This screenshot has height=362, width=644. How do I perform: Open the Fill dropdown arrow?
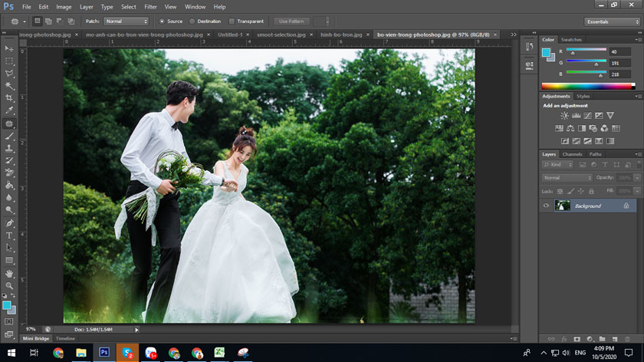pyautogui.click(x=637, y=191)
